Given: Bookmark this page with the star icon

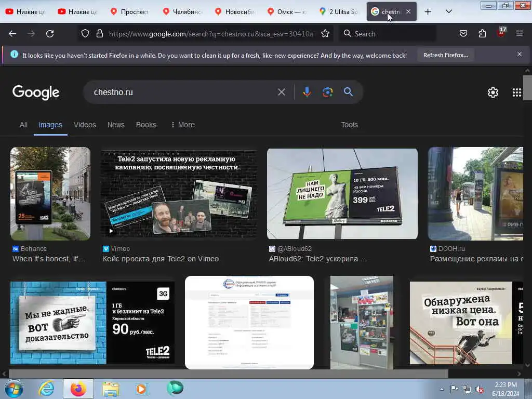Looking at the screenshot, I should pyautogui.click(x=325, y=33).
